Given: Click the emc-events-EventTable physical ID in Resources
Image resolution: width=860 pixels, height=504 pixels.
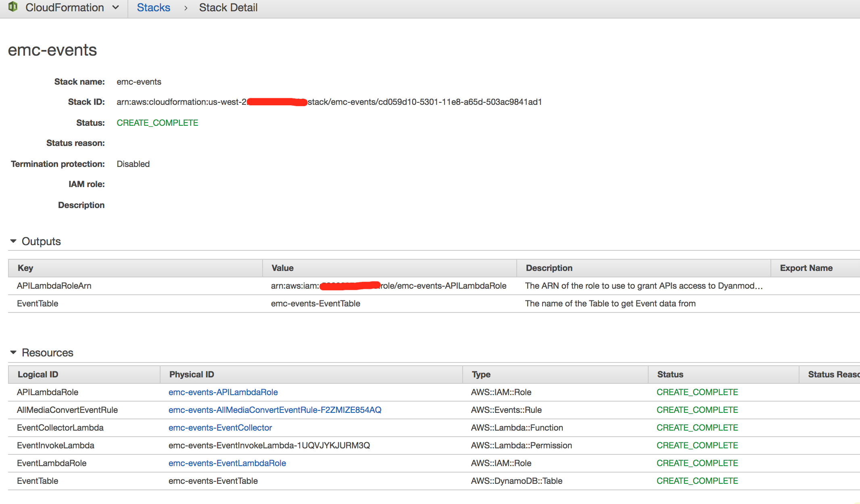Looking at the screenshot, I should [x=213, y=481].
